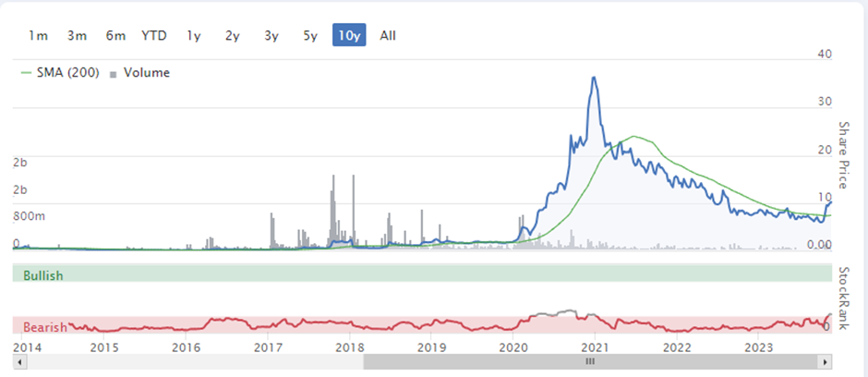The height and width of the screenshot is (377, 868).
Task: Show All historical data
Action: click(388, 35)
